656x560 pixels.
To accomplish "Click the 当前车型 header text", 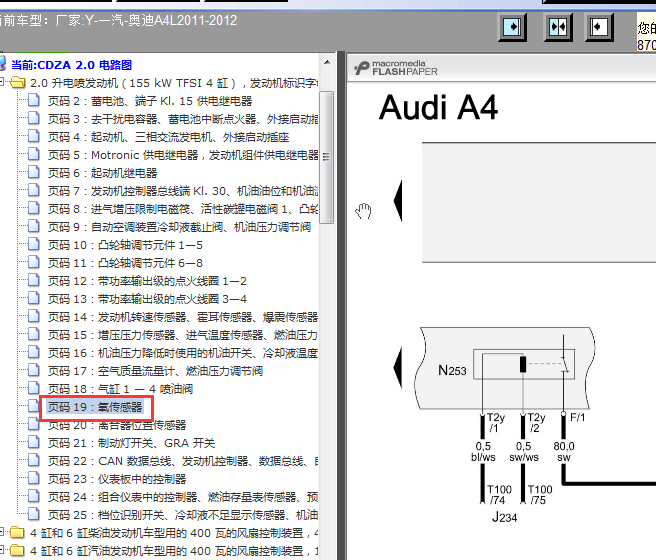I will point(118,20).
